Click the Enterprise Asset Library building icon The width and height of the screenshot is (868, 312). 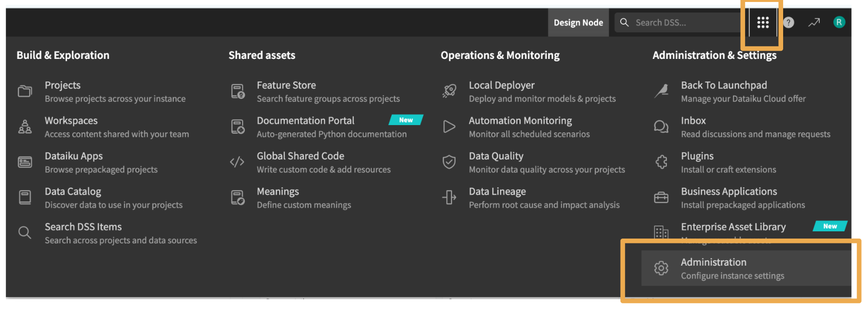tap(661, 232)
